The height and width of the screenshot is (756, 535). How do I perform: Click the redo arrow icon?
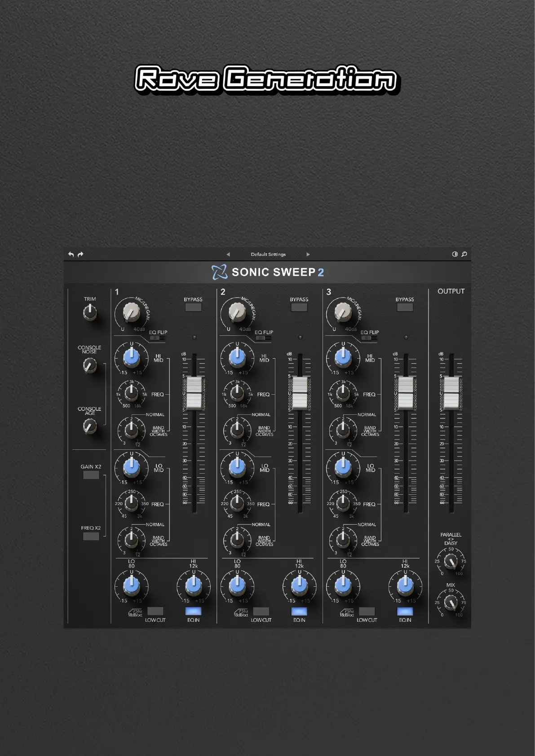tap(80, 255)
